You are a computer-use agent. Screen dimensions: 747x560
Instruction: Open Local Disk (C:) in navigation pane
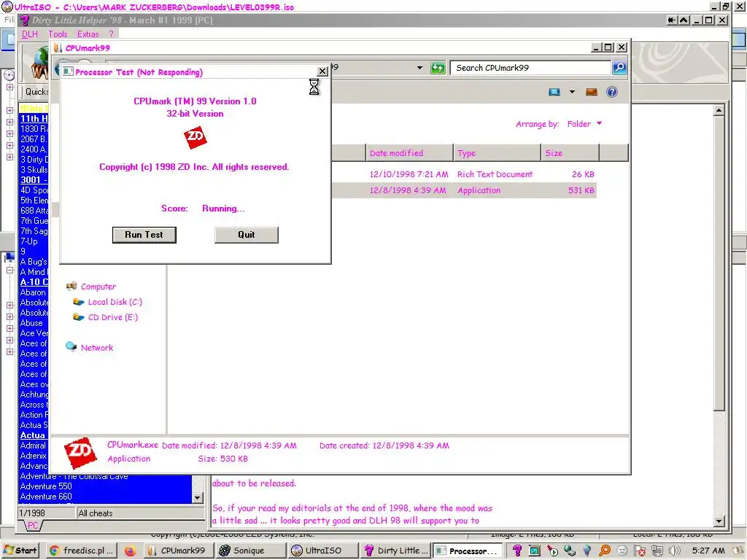coord(115,302)
